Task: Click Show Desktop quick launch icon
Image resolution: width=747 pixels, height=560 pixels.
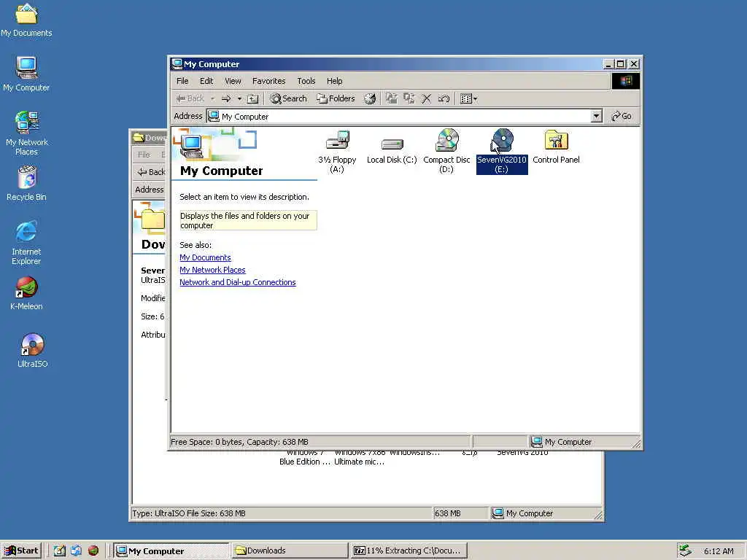Action: pyautogui.click(x=59, y=551)
